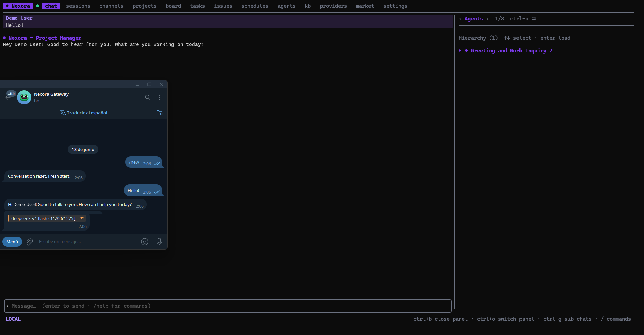This screenshot has height=335, width=644.
Task: Click the panel switch arrows icon
Action: coord(534,19)
